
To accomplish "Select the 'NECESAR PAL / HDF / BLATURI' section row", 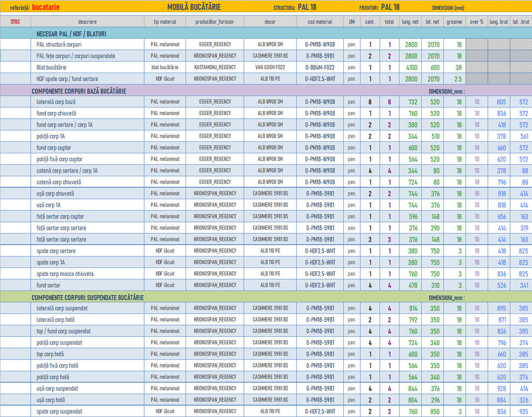I will tap(71, 33).
